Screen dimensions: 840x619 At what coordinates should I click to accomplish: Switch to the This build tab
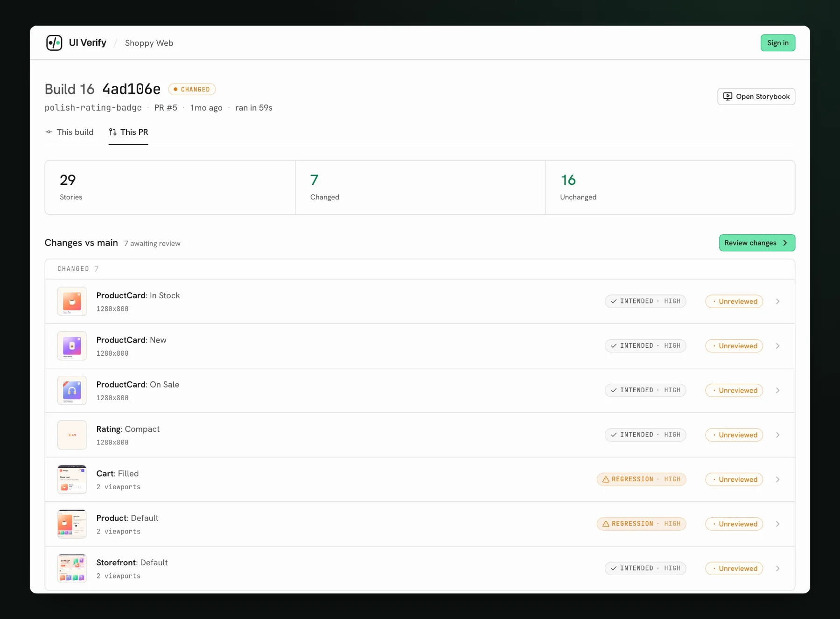[69, 132]
